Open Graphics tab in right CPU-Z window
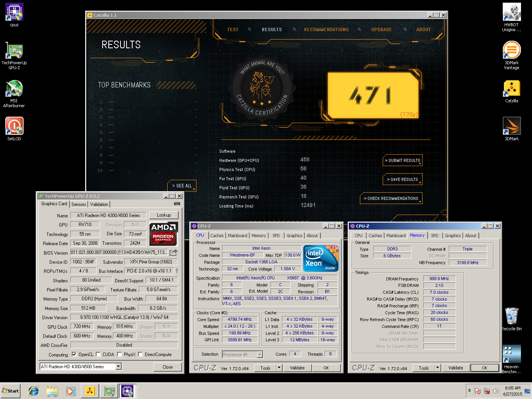This screenshot has height=399, width=532. [453, 236]
